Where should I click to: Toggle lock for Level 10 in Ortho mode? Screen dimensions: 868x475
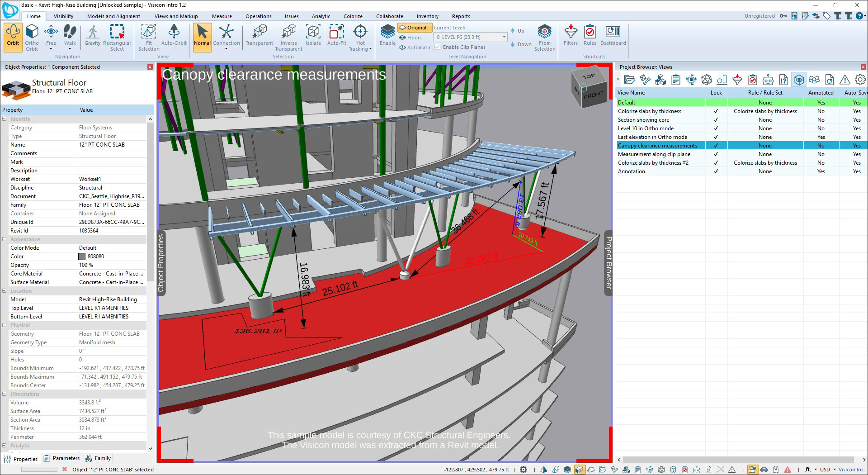716,128
